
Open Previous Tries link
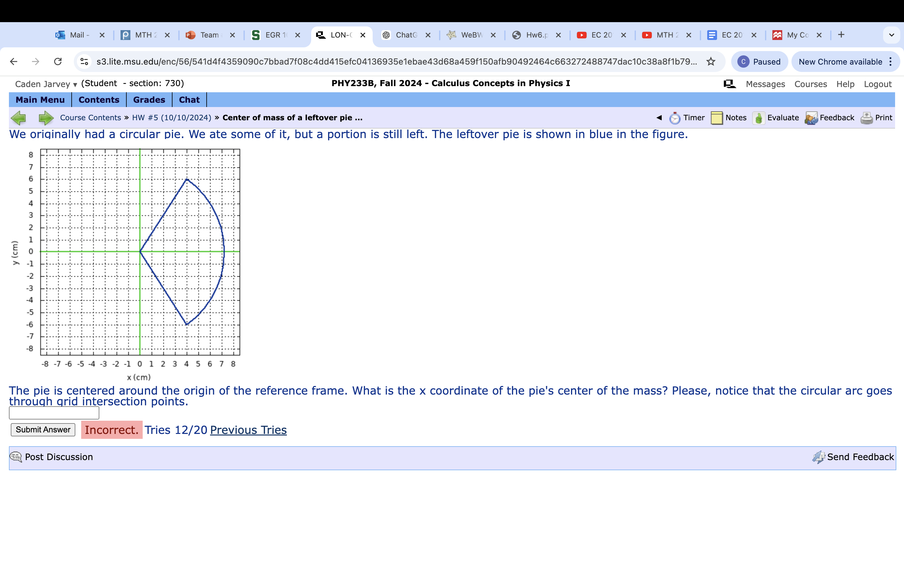tap(248, 430)
